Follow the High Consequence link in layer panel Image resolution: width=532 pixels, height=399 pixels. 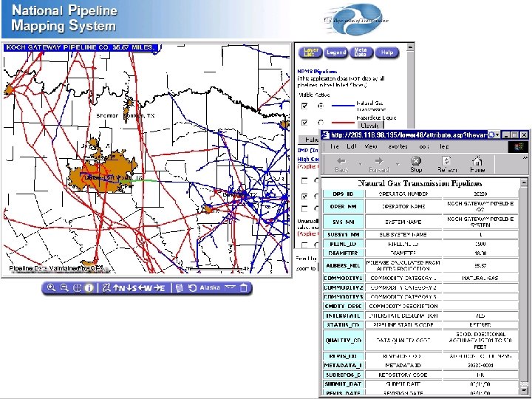click(x=308, y=159)
